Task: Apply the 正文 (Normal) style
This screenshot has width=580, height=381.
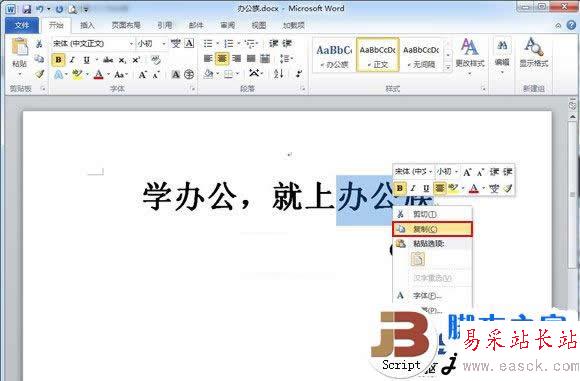Action: 378,55
